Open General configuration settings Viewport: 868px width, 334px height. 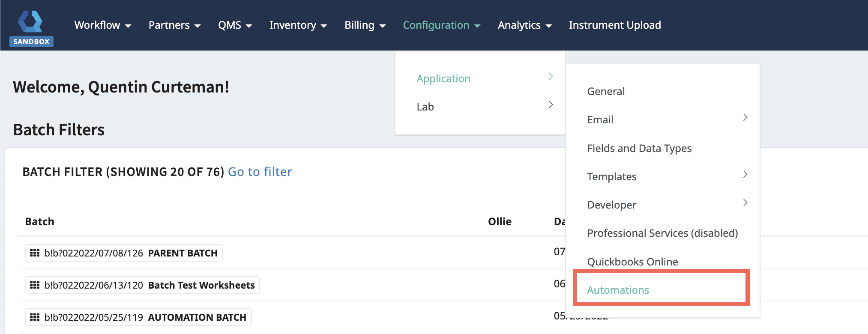(606, 91)
